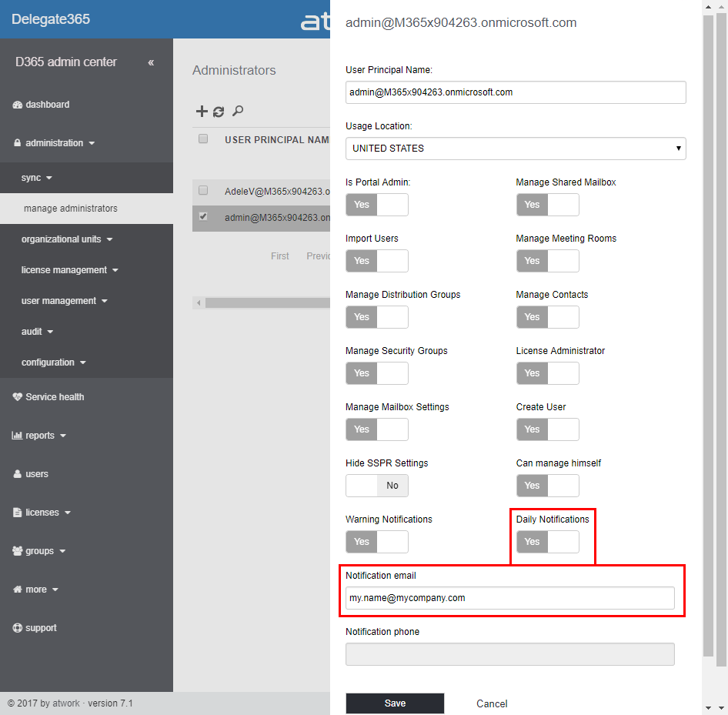728x715 pixels.
Task: Click the support lifebuoy icon
Action: click(17, 628)
